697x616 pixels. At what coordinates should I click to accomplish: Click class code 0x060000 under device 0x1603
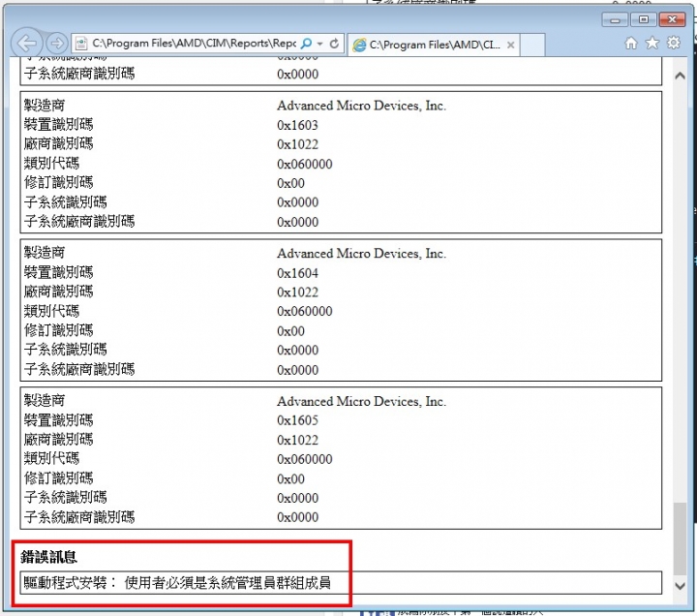click(305, 164)
